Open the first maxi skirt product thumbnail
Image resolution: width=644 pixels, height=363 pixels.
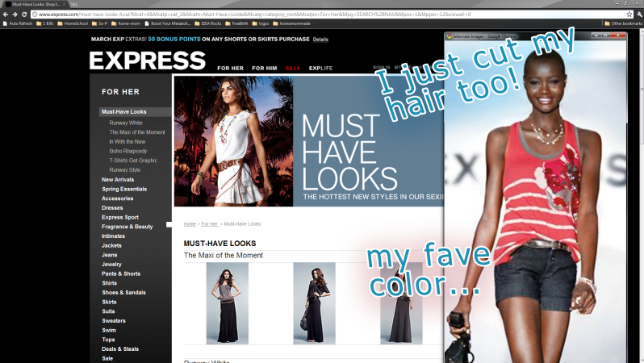pyautogui.click(x=227, y=303)
